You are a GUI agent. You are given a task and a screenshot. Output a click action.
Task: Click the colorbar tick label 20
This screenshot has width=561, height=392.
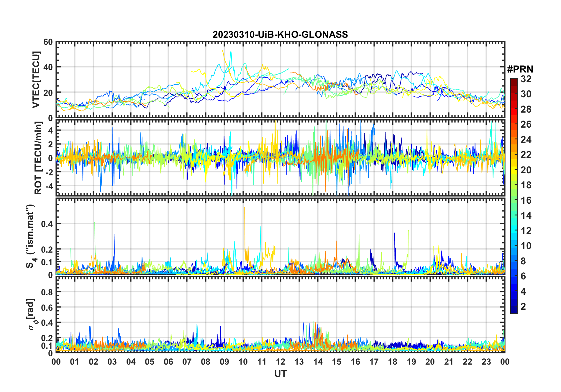(526, 170)
